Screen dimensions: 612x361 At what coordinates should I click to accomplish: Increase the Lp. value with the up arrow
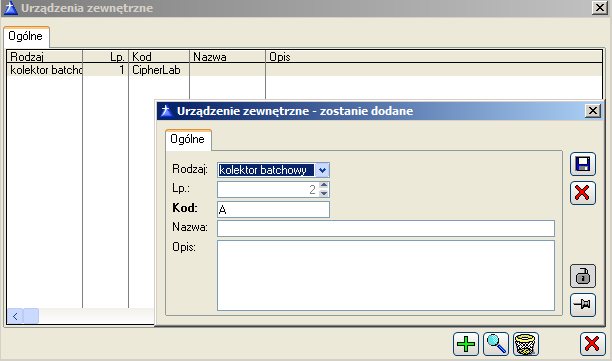324,185
